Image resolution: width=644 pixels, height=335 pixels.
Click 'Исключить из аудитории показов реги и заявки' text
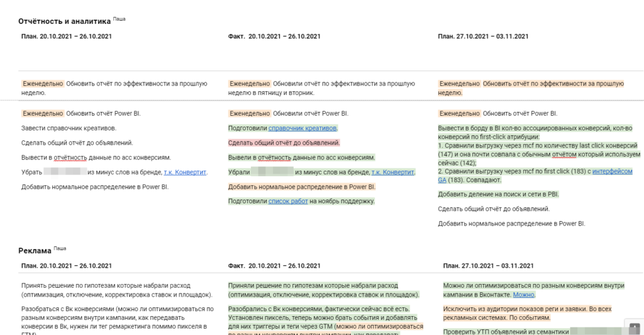[x=514, y=309]
